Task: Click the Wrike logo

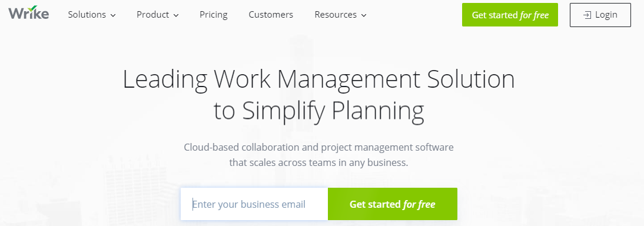Action: [28, 13]
